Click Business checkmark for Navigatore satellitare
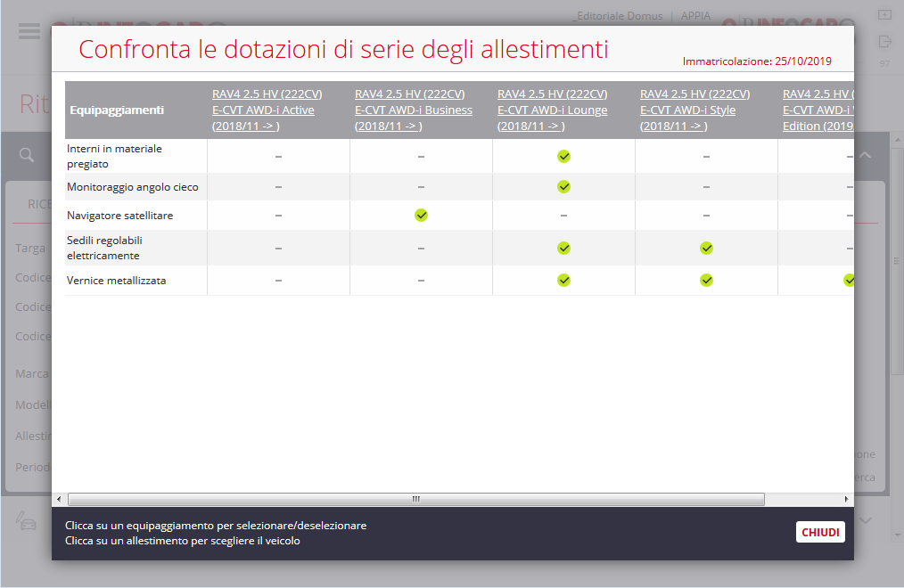 (421, 215)
